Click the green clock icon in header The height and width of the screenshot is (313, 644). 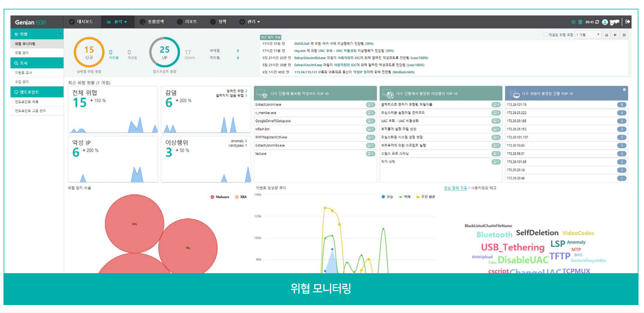tap(573, 22)
